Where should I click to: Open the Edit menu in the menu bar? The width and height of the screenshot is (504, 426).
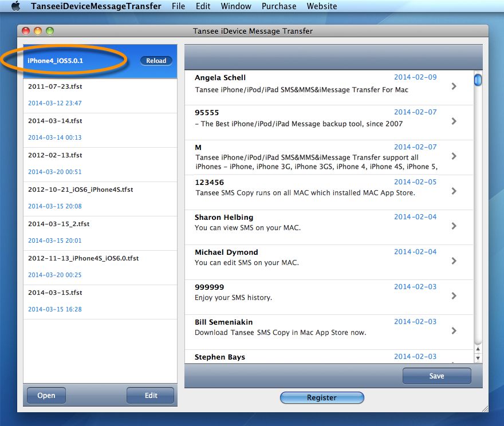(203, 6)
